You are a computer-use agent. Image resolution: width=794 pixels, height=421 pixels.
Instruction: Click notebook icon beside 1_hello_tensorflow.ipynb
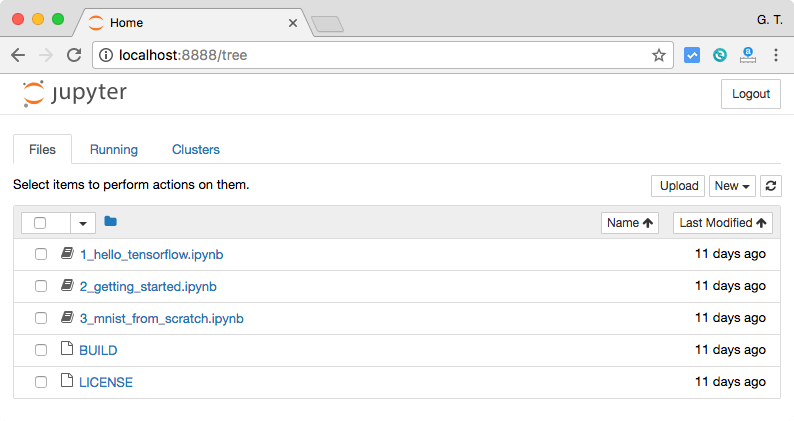pos(67,253)
